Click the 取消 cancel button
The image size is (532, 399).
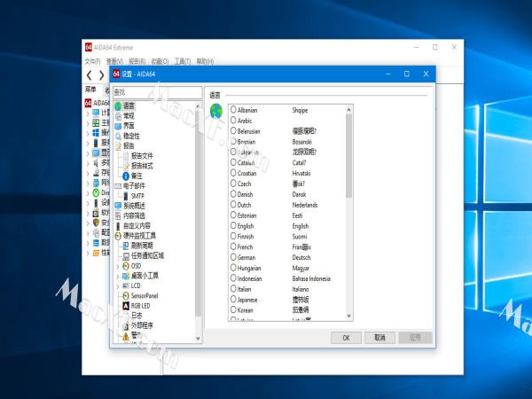tap(379, 338)
